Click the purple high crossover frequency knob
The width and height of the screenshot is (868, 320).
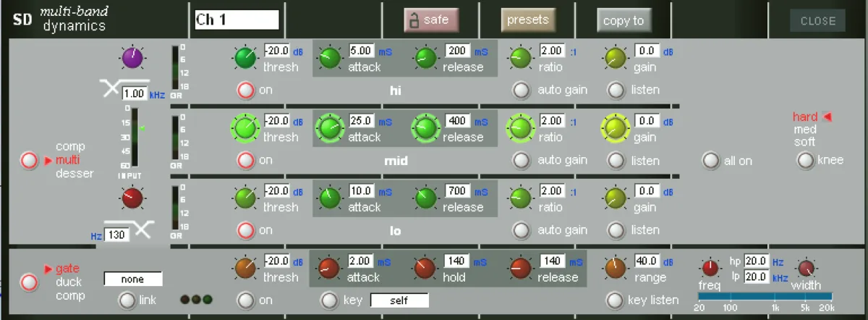coord(133,58)
